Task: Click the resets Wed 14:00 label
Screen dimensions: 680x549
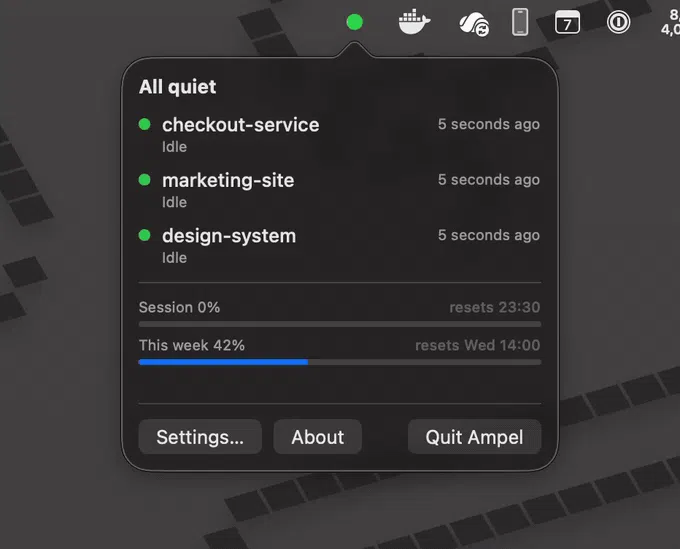Action: [477, 345]
